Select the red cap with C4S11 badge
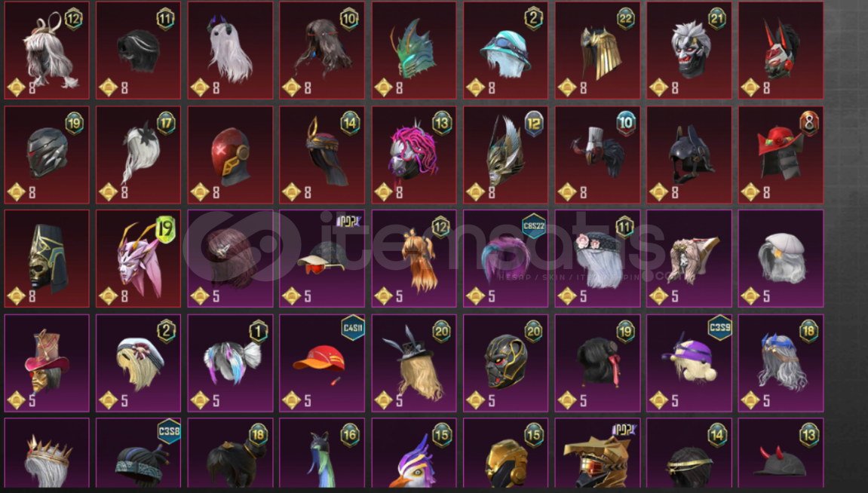This screenshot has height=493, width=868. (x=321, y=363)
